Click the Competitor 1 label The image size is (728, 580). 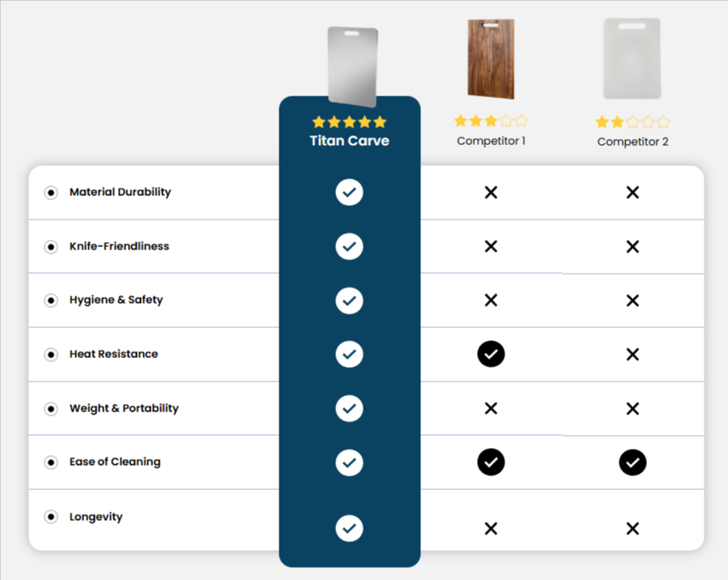click(491, 141)
